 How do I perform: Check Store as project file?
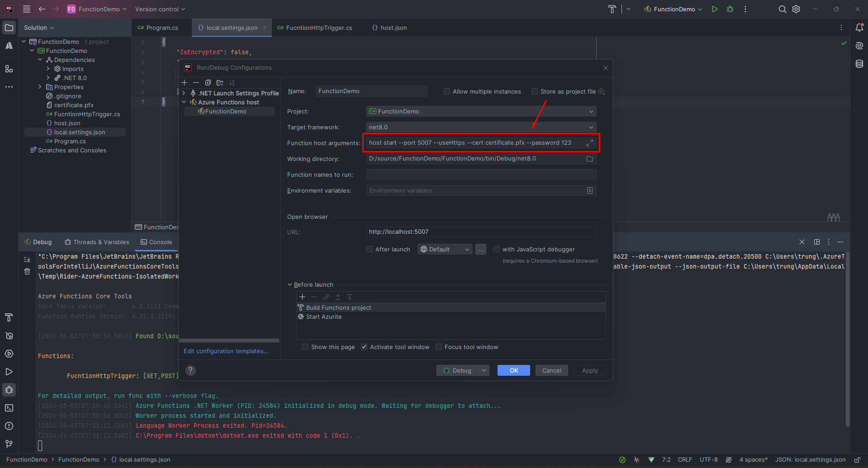tap(534, 91)
